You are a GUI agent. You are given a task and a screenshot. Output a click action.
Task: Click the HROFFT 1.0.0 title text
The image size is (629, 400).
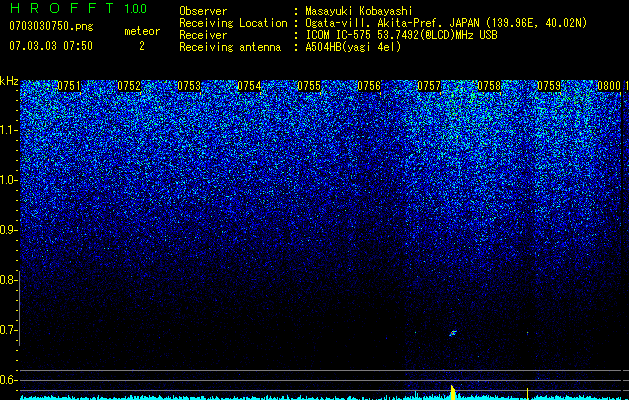pos(79,8)
